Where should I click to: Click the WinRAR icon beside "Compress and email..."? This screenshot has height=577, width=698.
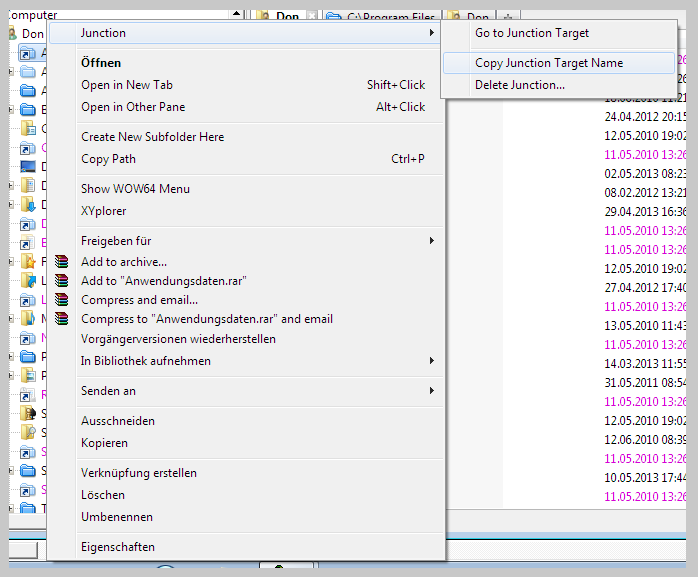click(62, 300)
